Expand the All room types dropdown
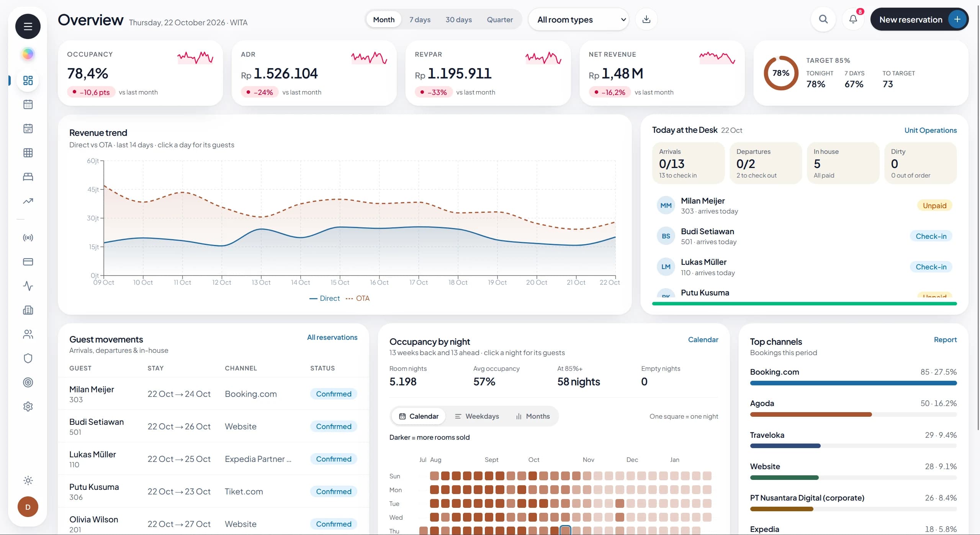980x535 pixels. [x=578, y=20]
